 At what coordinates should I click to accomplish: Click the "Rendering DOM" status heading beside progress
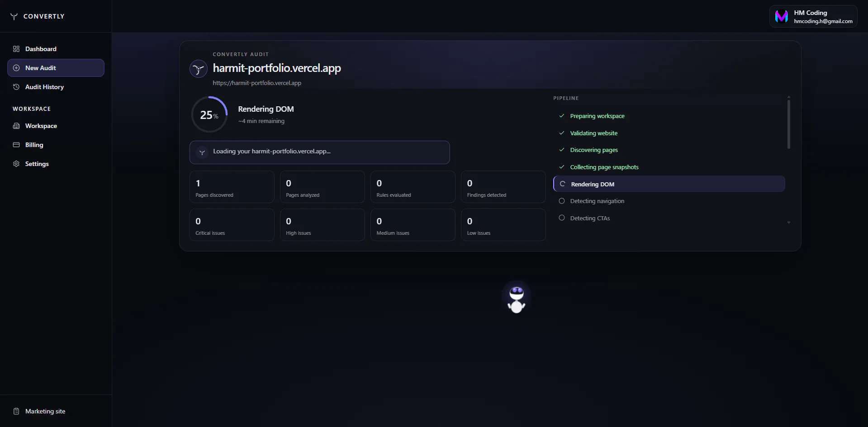click(266, 109)
